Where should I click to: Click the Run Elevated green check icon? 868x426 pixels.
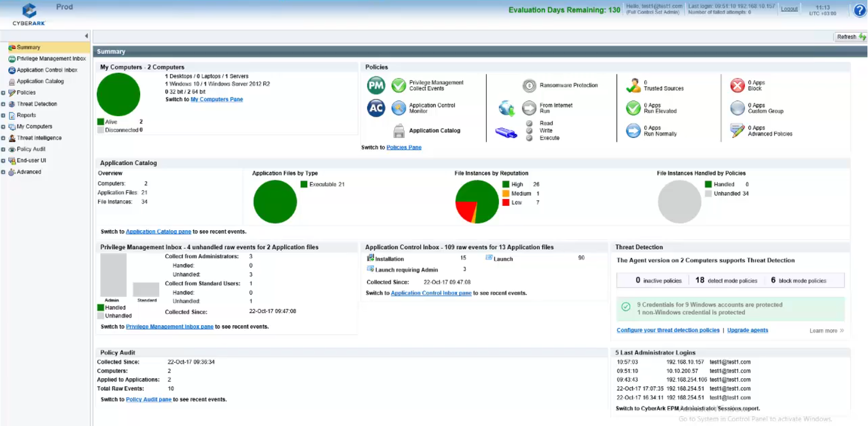633,108
